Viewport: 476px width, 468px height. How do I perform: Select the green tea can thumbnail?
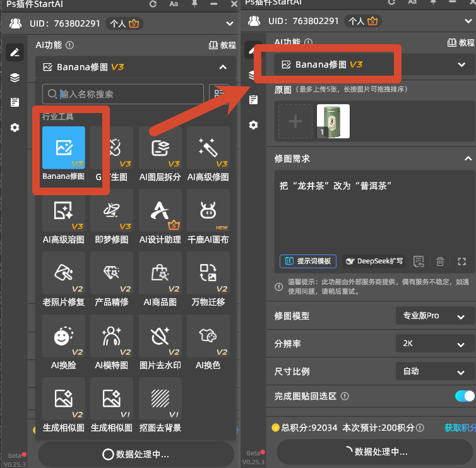333,121
